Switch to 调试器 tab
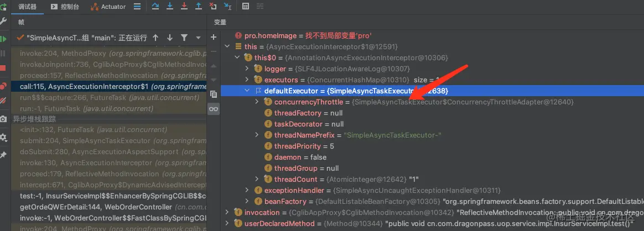The width and height of the screenshot is (644, 231). click(x=28, y=7)
